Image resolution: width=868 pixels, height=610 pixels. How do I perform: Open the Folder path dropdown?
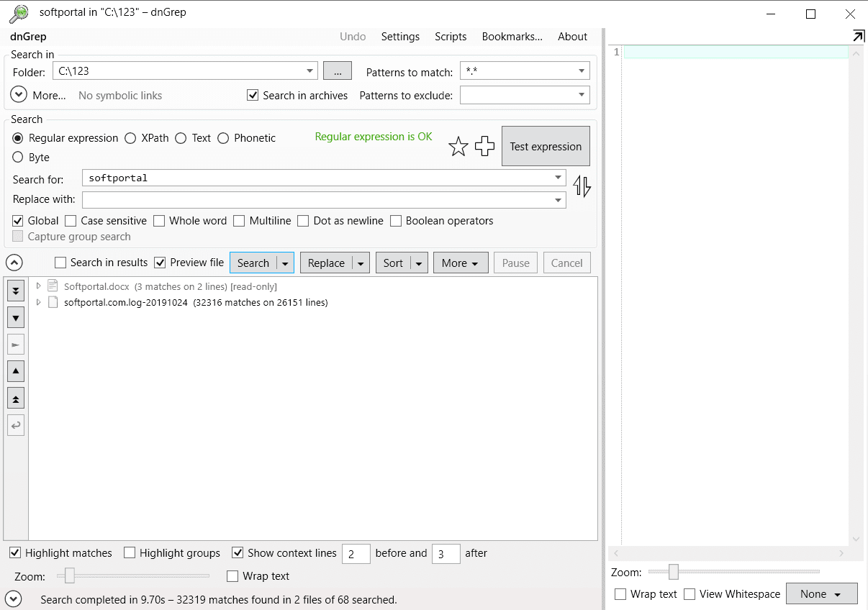coord(310,70)
